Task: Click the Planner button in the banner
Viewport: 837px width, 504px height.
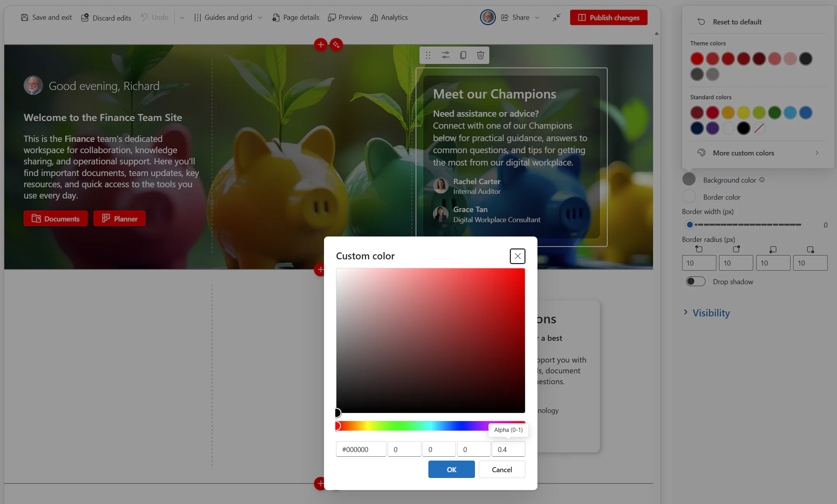Action: click(120, 219)
